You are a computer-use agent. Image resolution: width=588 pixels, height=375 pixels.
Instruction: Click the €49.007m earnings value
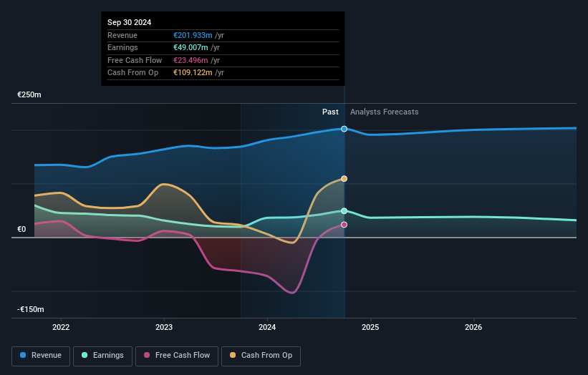pos(191,47)
